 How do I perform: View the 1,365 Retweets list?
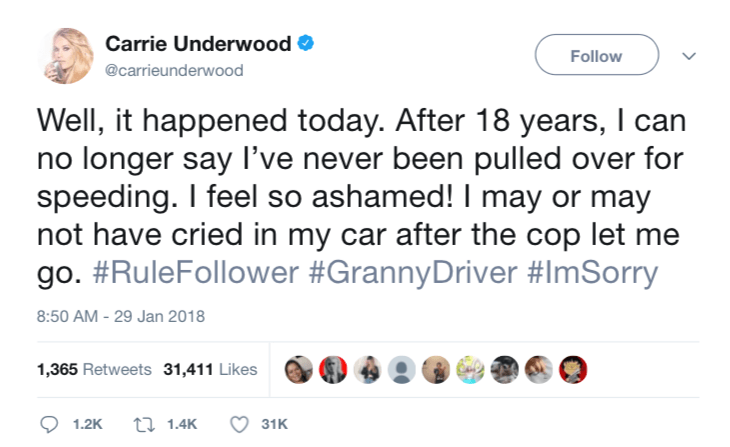[x=94, y=369]
